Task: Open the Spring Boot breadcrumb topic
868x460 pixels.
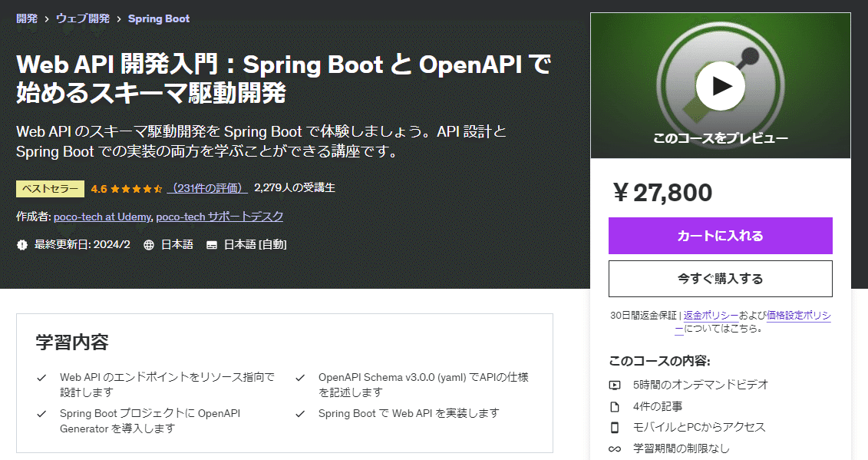Action: click(158, 18)
